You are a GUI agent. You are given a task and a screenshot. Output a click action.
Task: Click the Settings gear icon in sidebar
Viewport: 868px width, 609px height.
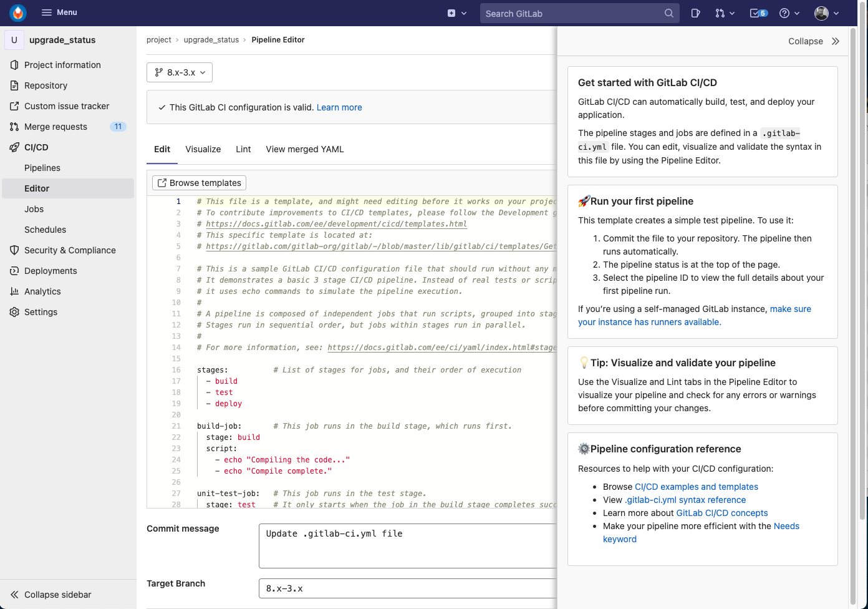pos(14,312)
